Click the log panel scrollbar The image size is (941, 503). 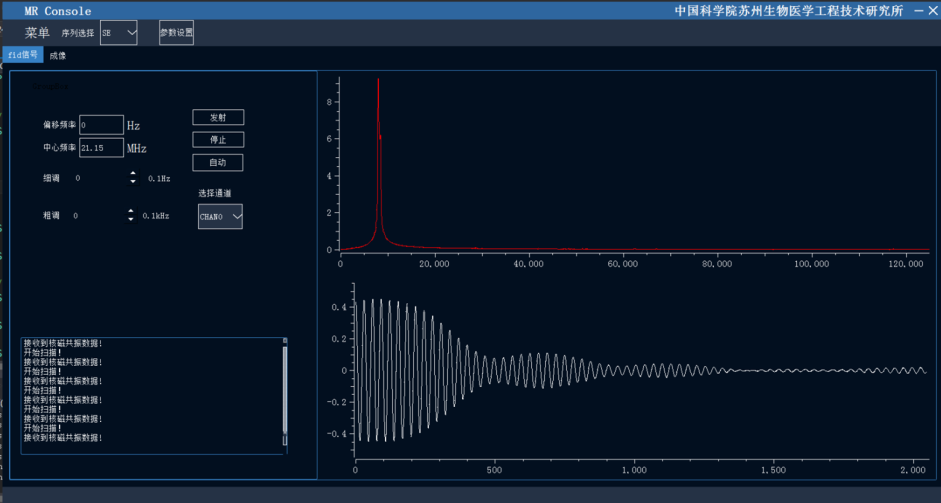pos(285,390)
